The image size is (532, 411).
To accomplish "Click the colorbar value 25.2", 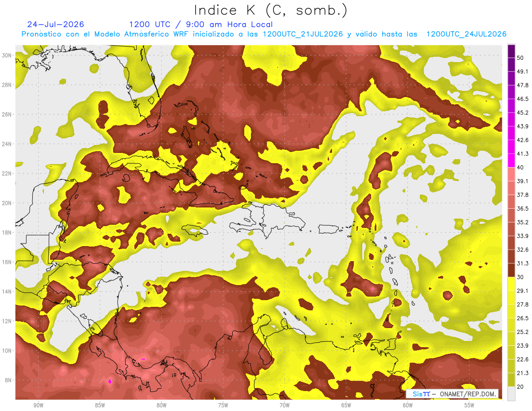I will point(523,332).
